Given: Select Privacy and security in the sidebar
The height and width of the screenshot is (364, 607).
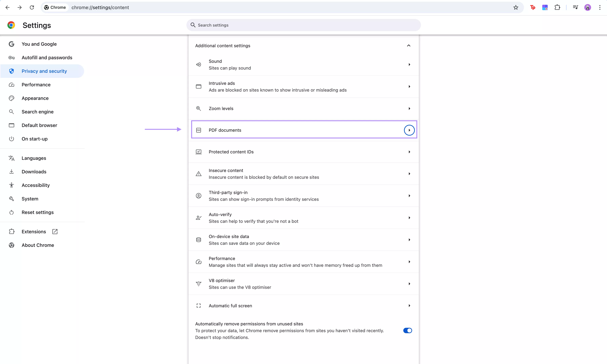Looking at the screenshot, I should [44, 71].
